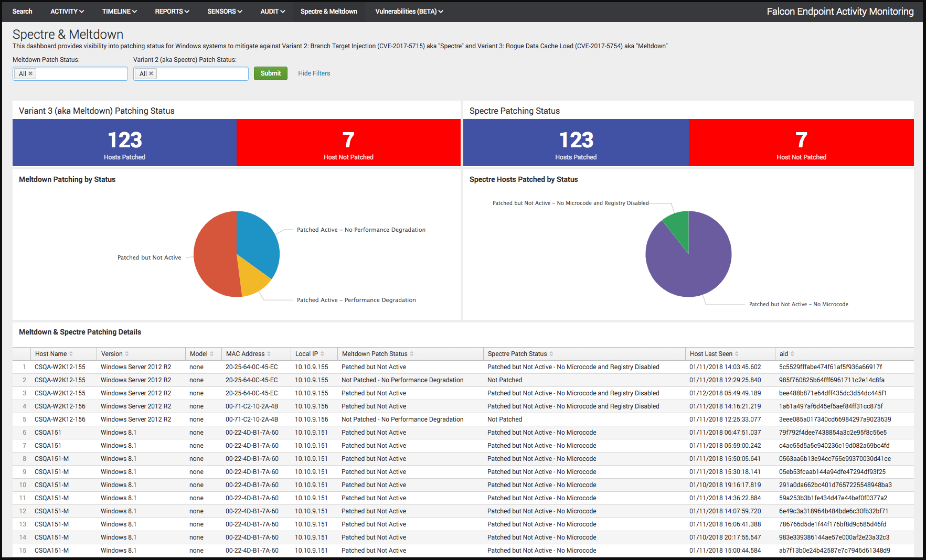Sort by Spectre Patch Status icon

pyautogui.click(x=551, y=354)
